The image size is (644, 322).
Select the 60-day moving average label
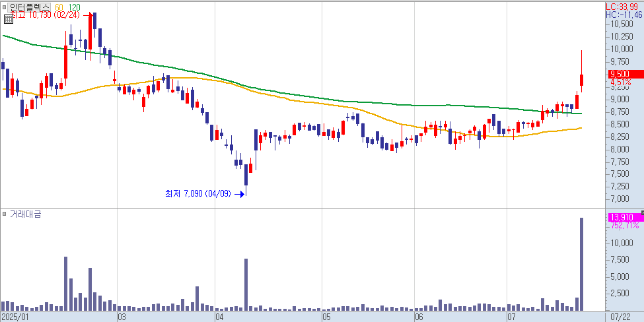(58, 7)
